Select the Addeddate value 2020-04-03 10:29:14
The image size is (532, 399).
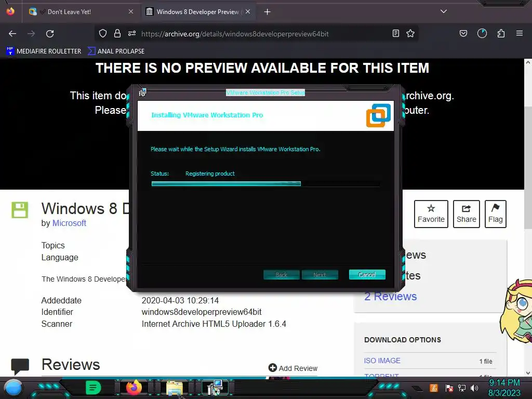180,300
